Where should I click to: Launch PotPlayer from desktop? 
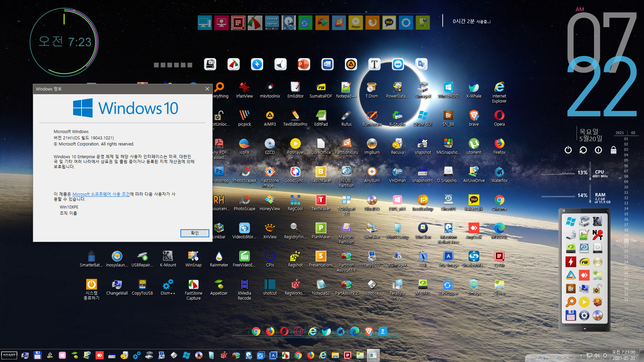pos(295,146)
